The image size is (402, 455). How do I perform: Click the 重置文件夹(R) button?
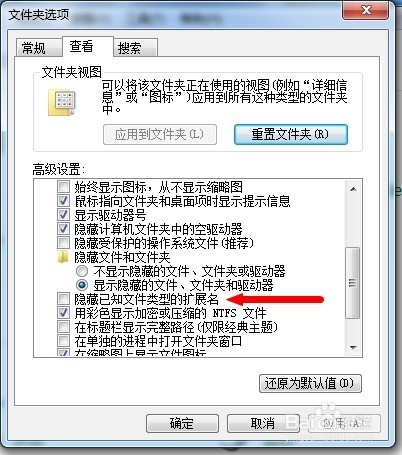point(291,134)
